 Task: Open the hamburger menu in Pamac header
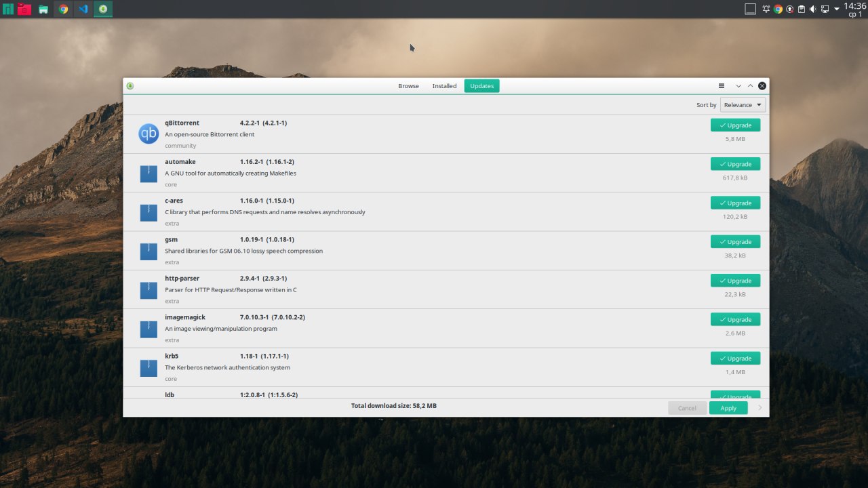722,86
